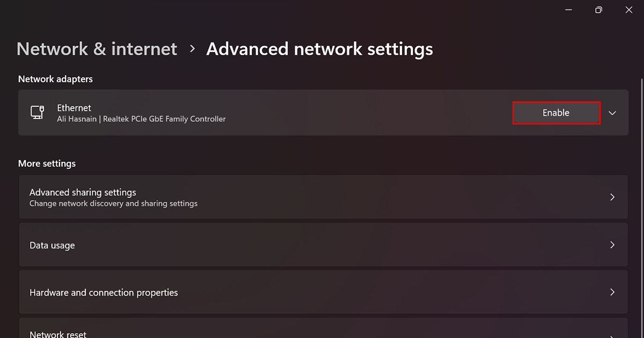The width and height of the screenshot is (644, 338).
Task: Close the Settings window
Action: point(629,10)
